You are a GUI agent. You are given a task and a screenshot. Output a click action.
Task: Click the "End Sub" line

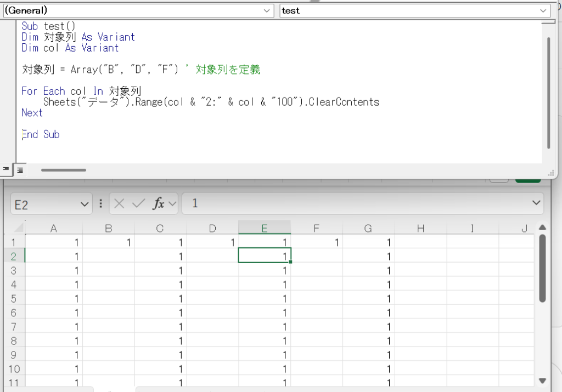(x=41, y=134)
